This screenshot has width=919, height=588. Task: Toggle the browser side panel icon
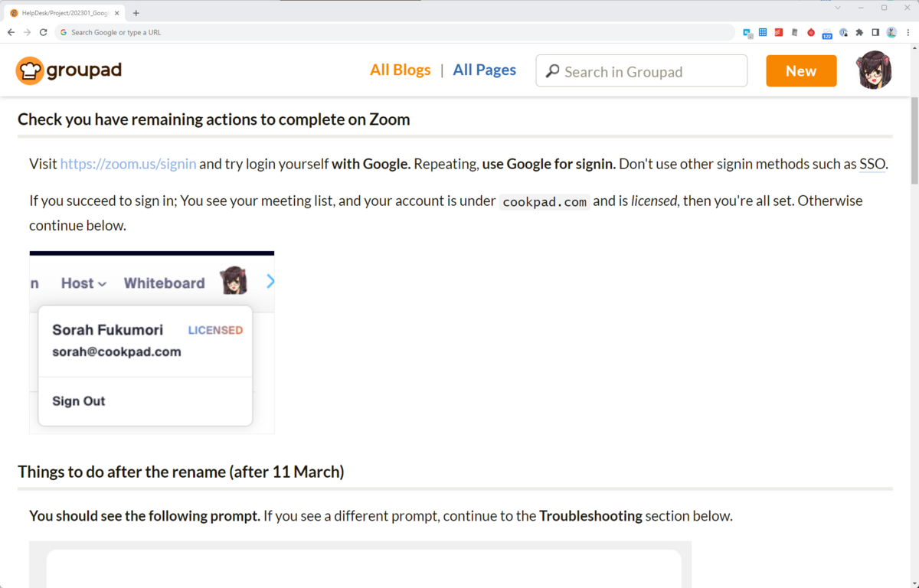(x=875, y=32)
